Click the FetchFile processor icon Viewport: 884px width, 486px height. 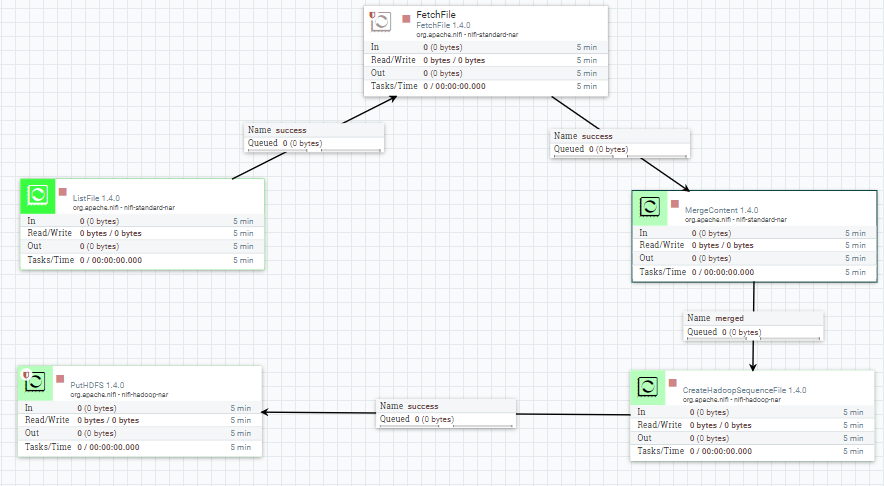click(x=381, y=21)
